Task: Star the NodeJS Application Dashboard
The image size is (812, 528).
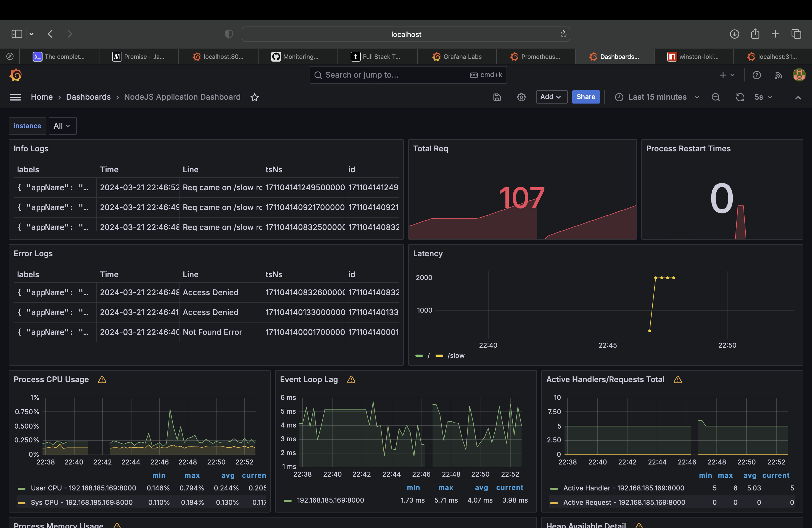Action: pos(255,97)
